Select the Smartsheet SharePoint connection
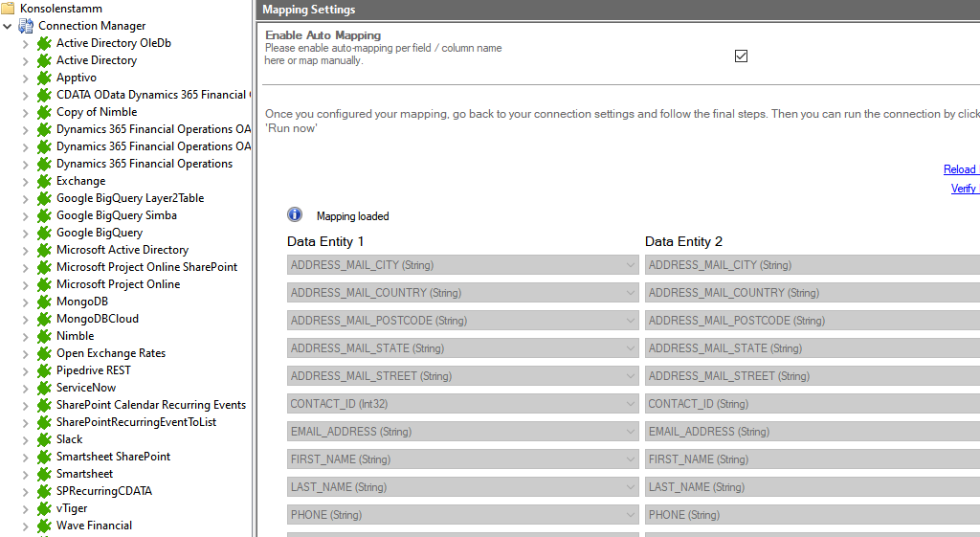Screen dimensions: 980x537 click(113, 457)
